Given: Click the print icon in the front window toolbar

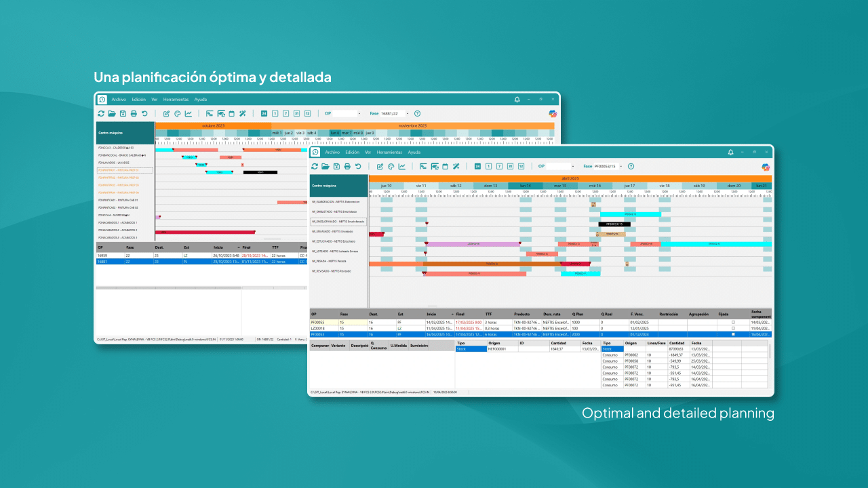Looking at the screenshot, I should [x=347, y=166].
